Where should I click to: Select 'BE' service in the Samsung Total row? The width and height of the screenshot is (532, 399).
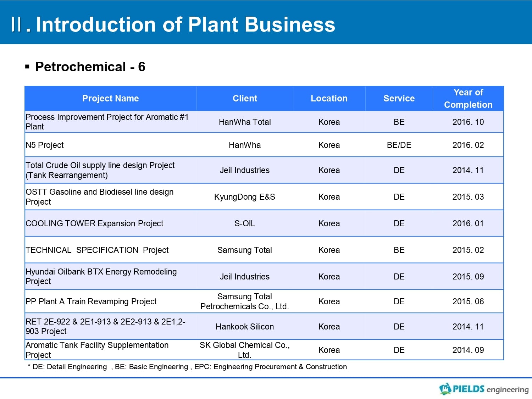tap(399, 250)
